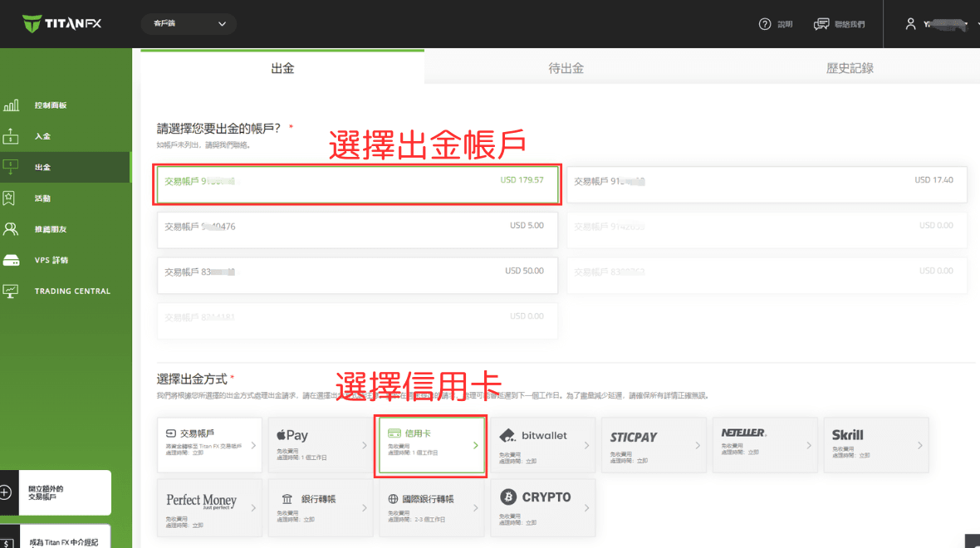Open 推薦朋友 refer-a-friend icon
The image size is (980, 548).
pyautogui.click(x=11, y=229)
